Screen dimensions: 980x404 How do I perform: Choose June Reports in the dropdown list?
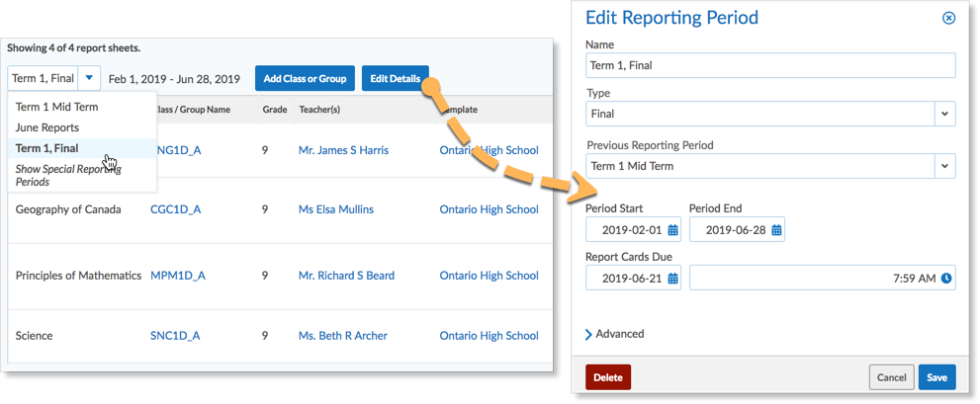pos(47,127)
